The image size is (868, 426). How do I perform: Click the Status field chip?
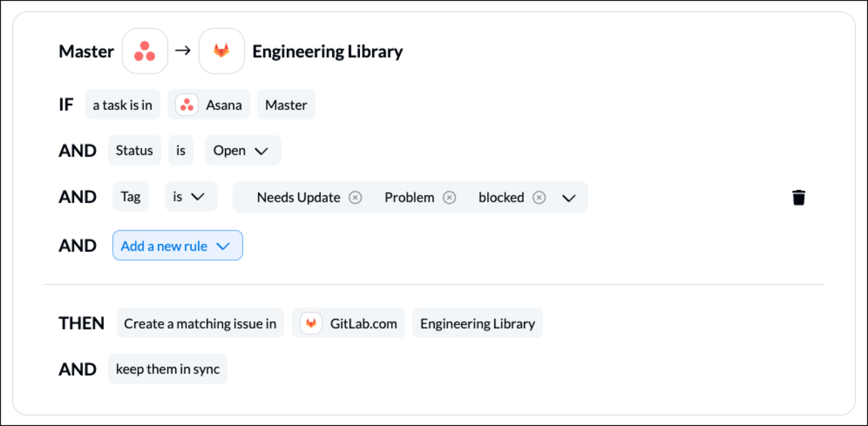[x=134, y=151]
